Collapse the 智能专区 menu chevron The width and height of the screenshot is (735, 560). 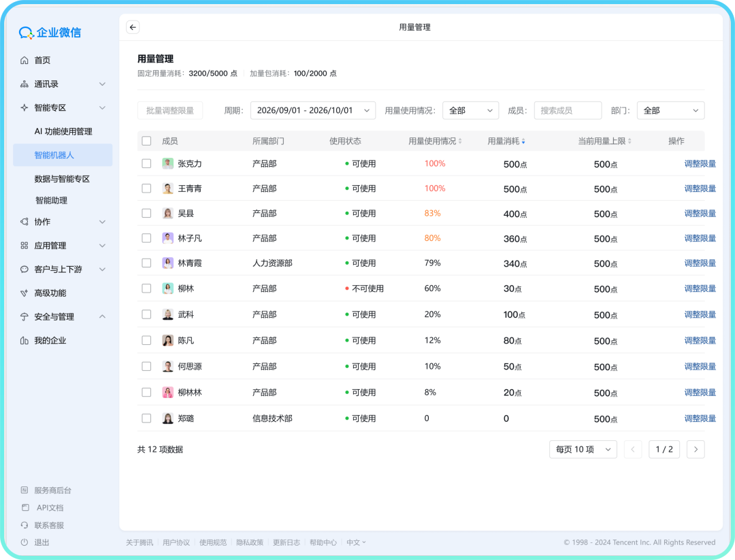[102, 108]
